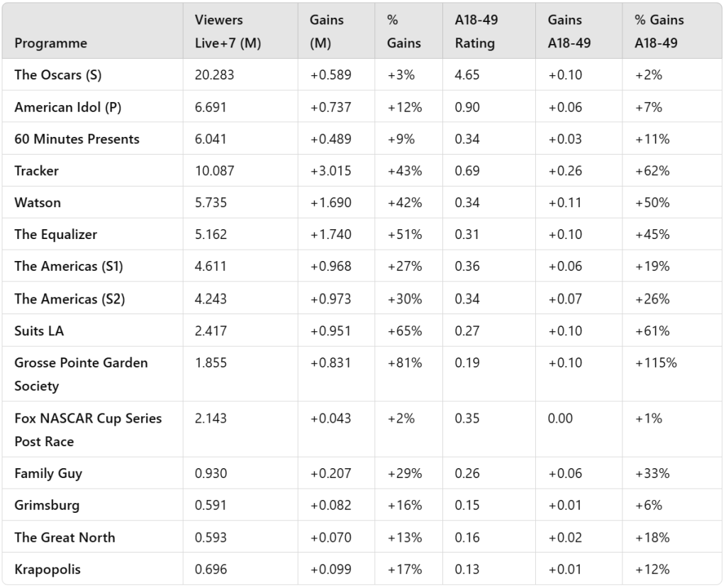Viewport: 726px width, 588px height.
Task: Select the Krapopolis programme cell
Action: point(48,569)
